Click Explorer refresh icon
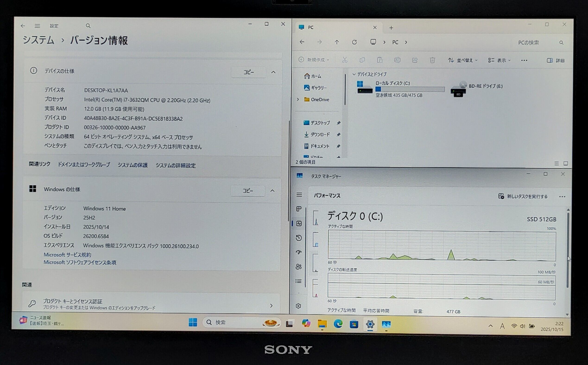The width and height of the screenshot is (588, 365). click(x=354, y=42)
